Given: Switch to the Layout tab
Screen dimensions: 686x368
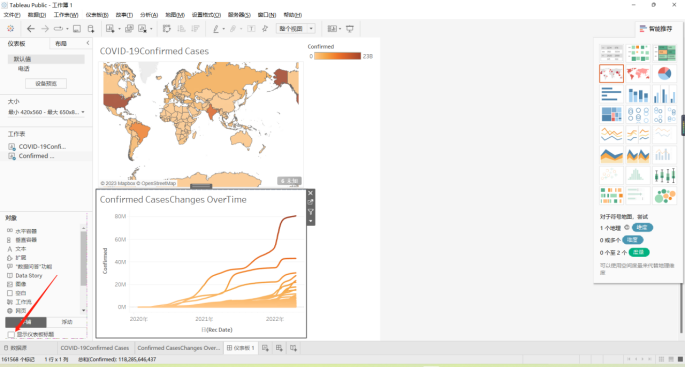Looking at the screenshot, I should [61, 43].
